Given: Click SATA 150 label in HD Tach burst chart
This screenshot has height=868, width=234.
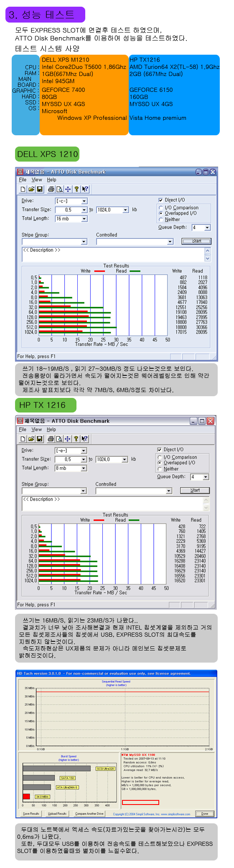Looking at the screenshot, I should [x=67, y=778].
